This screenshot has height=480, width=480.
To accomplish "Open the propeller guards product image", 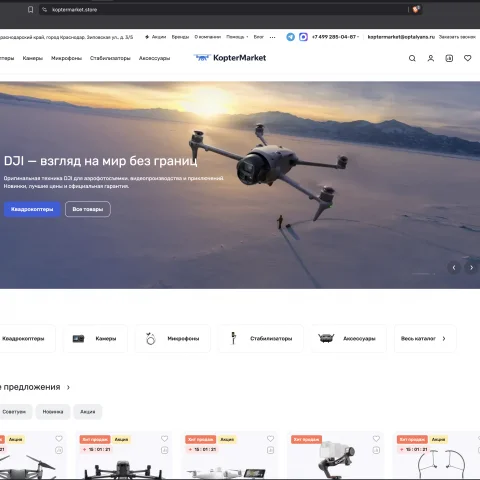I will click(x=441, y=463).
